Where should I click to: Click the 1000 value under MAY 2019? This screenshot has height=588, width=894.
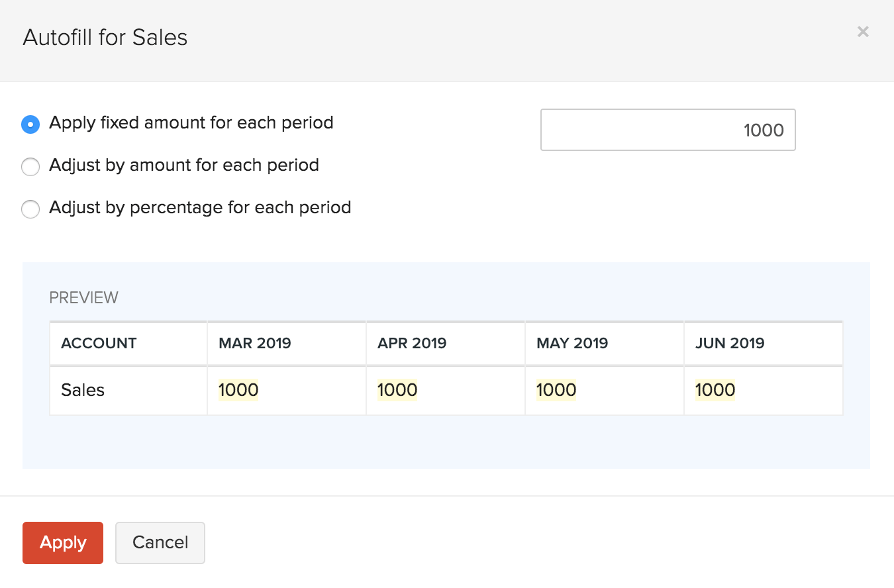pyautogui.click(x=556, y=390)
